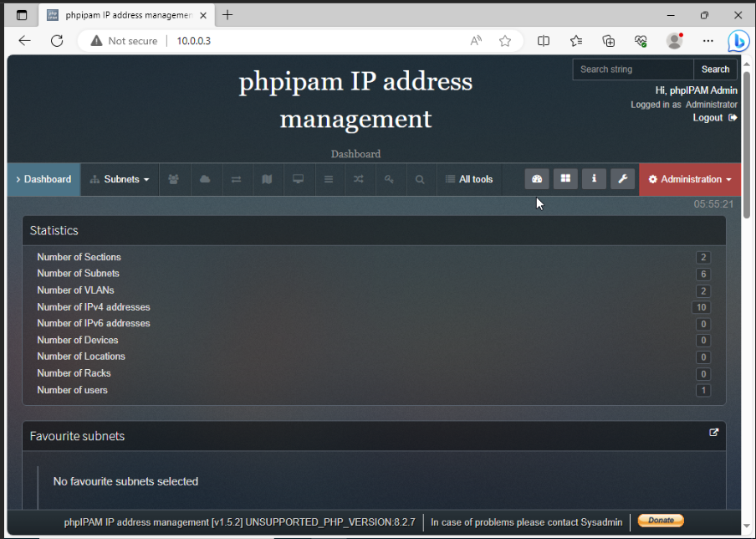
Task: Open browser Favorites list icon
Action: point(576,41)
